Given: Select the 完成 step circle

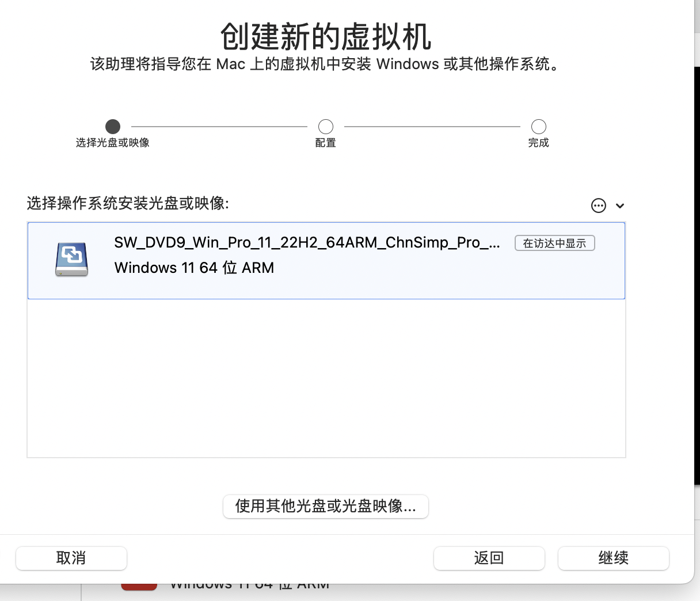Looking at the screenshot, I should point(539,127).
